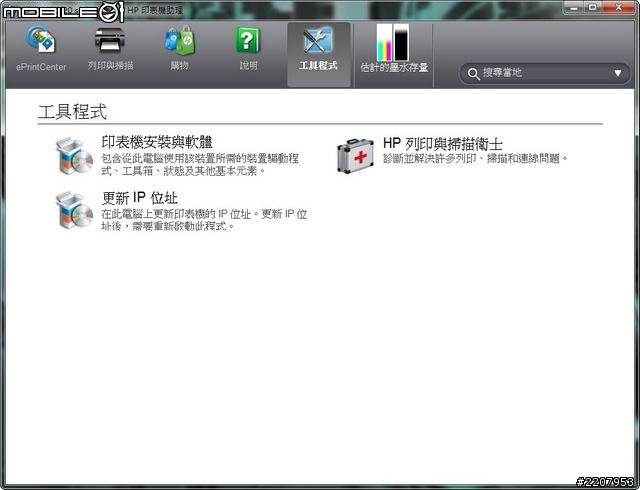Click the ePrintCenter label

coord(41,67)
